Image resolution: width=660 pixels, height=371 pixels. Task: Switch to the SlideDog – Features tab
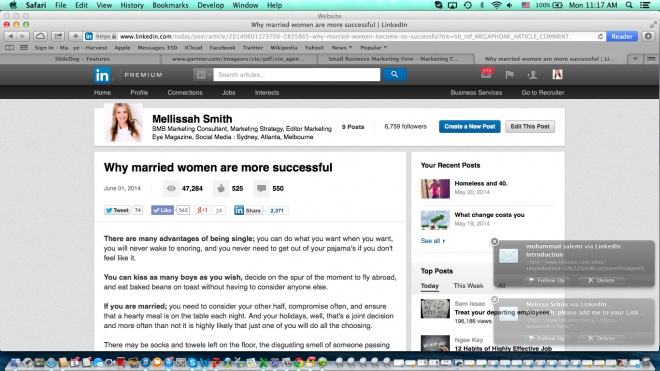pos(82,59)
